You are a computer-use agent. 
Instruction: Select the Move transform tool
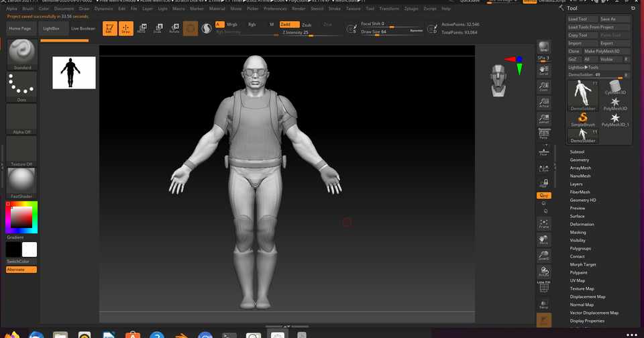point(141,28)
